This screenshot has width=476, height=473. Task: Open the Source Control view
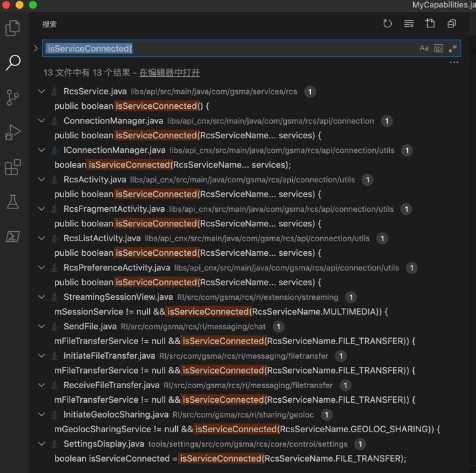click(13, 98)
